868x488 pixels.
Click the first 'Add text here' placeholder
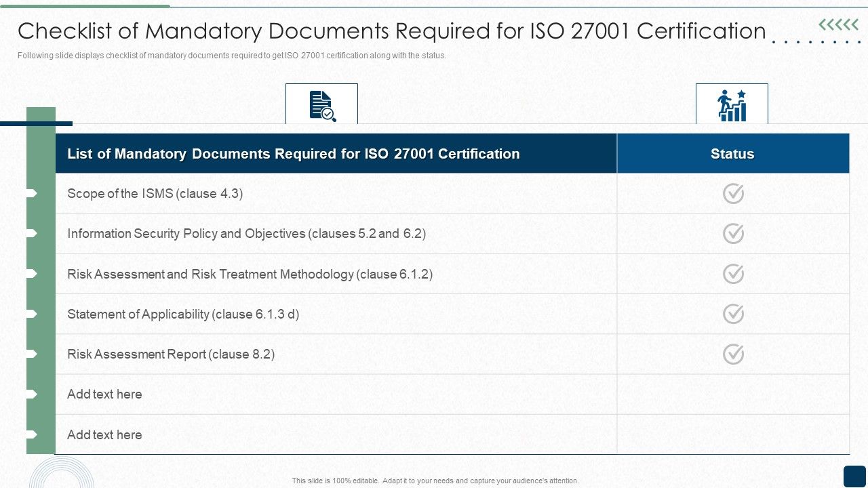pyautogui.click(x=104, y=394)
